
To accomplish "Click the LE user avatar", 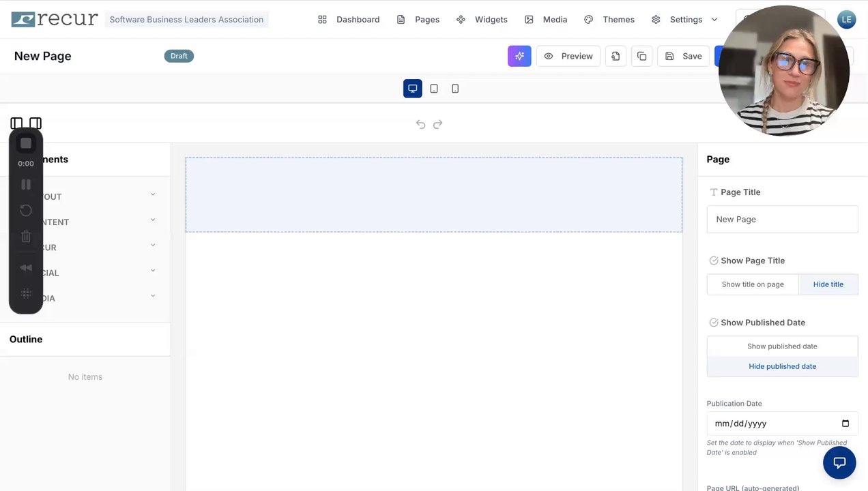I will [846, 19].
